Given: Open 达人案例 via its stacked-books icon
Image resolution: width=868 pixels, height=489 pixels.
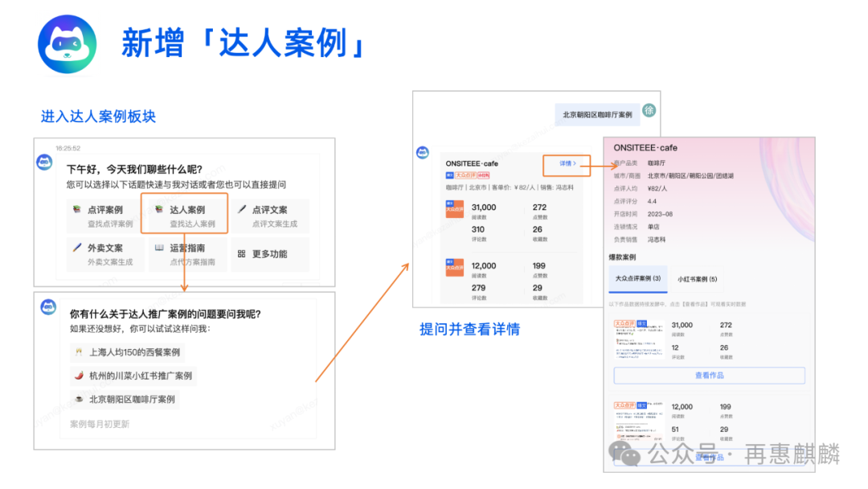Looking at the screenshot, I should click(160, 211).
